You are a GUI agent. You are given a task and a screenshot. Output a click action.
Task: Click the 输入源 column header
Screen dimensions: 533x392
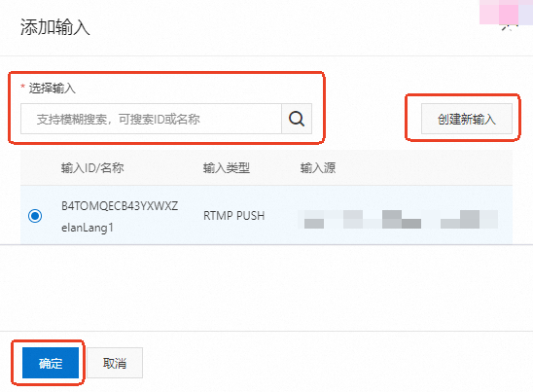point(318,168)
